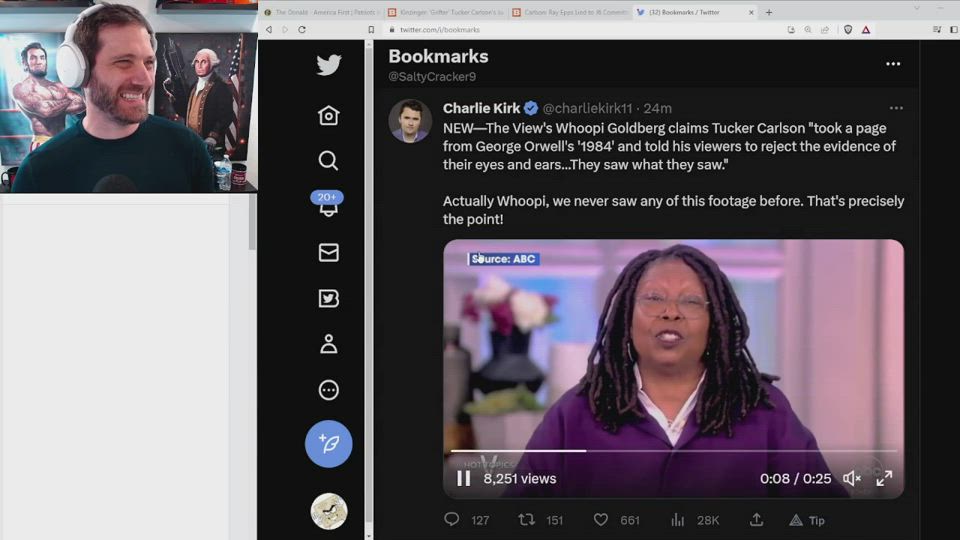Click the Tip button on the tweet
960x540 pixels.
pos(807,520)
